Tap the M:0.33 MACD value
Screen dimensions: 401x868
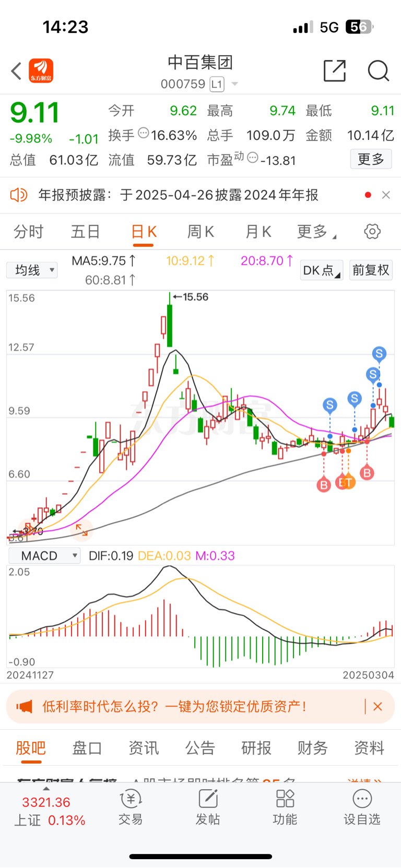pos(215,556)
